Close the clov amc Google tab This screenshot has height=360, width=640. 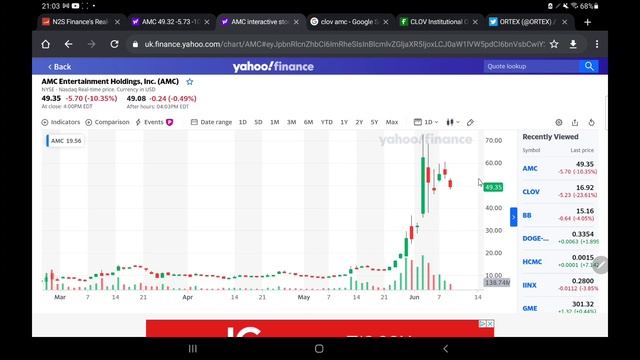tap(386, 22)
